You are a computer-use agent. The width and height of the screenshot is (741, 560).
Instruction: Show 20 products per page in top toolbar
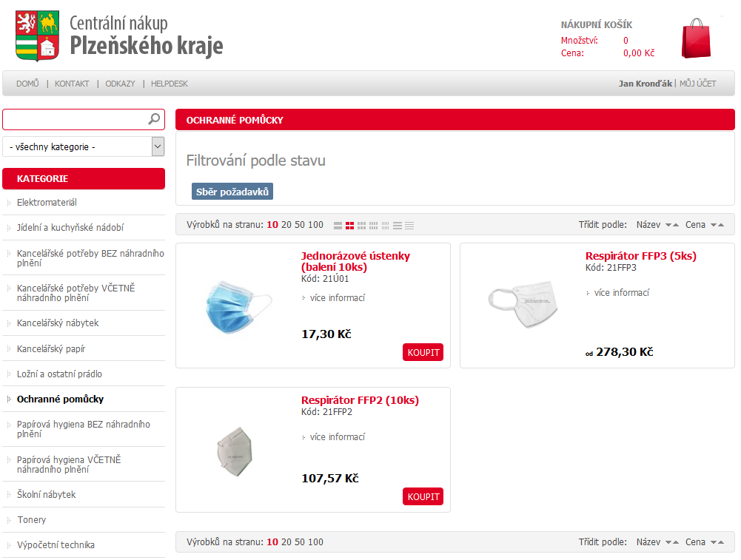[286, 225]
